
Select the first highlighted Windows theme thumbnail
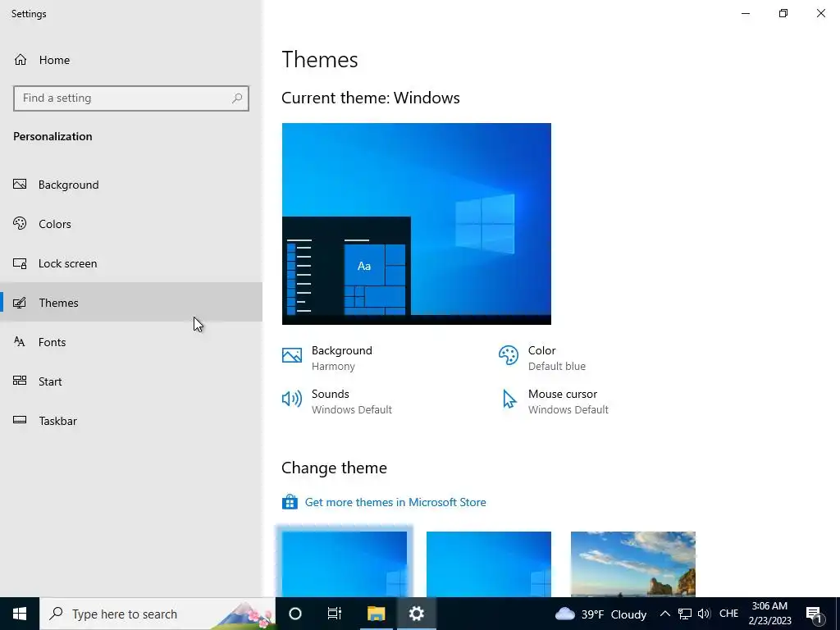(x=345, y=564)
